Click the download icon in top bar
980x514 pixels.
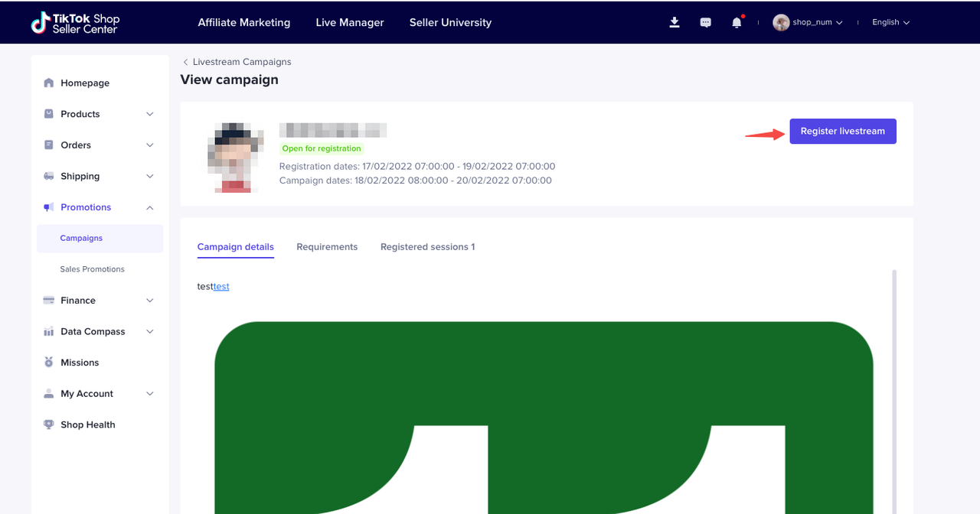pos(675,22)
